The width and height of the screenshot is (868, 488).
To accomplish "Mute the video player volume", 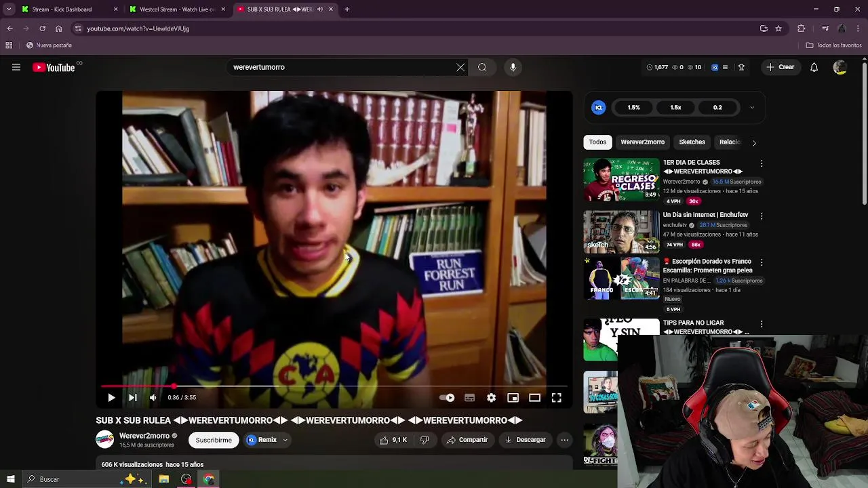I will 153,398.
